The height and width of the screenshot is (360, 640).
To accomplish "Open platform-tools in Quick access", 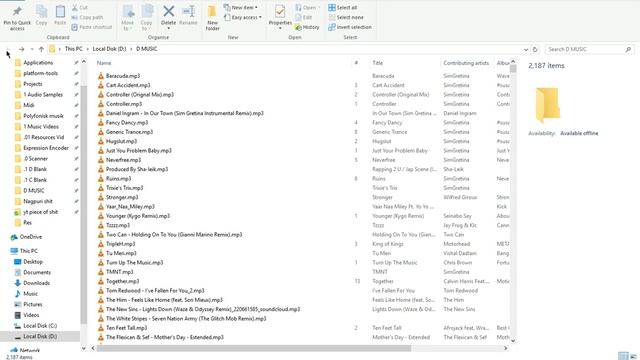I will [x=40, y=73].
